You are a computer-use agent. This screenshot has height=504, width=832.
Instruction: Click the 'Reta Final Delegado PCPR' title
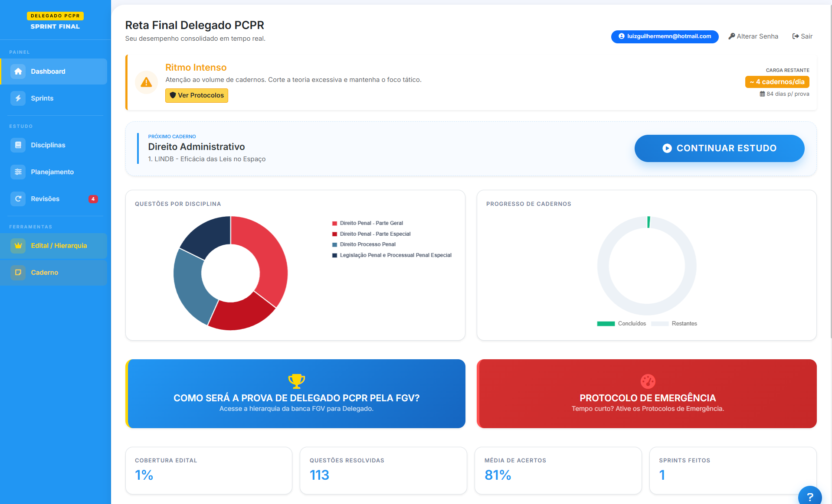click(x=194, y=25)
